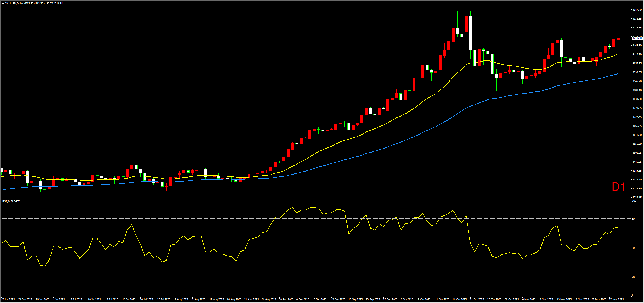Click the 4166.30 level on price scale
The height and width of the screenshot is (303, 644).
click(x=637, y=46)
